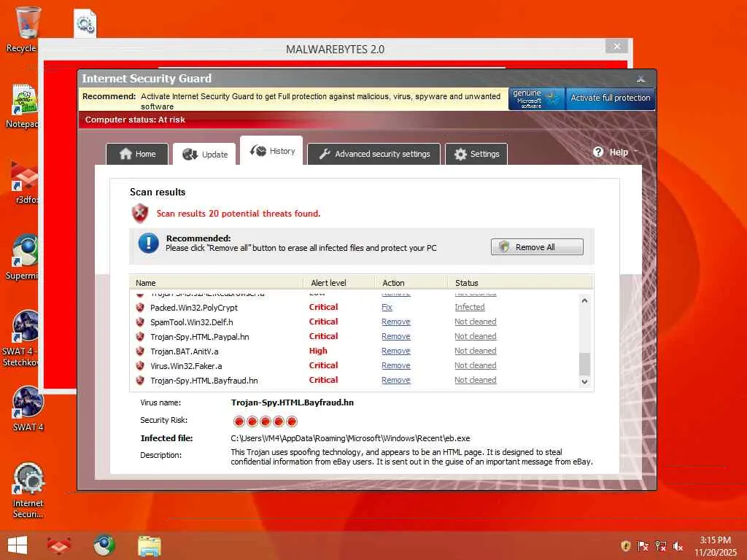The width and height of the screenshot is (747, 560).
Task: Click the security shield tray icon
Action: pyautogui.click(x=626, y=545)
